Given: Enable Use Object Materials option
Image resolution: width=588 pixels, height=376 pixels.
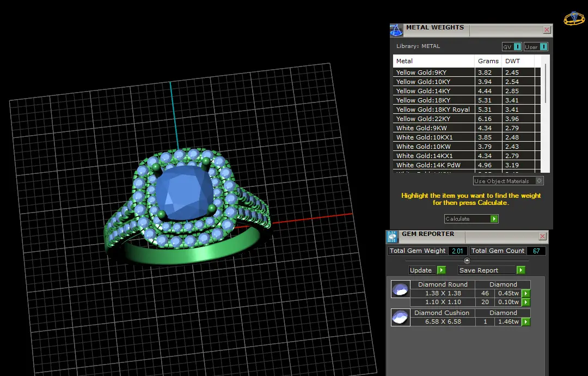Looking at the screenshot, I should 508,181.
